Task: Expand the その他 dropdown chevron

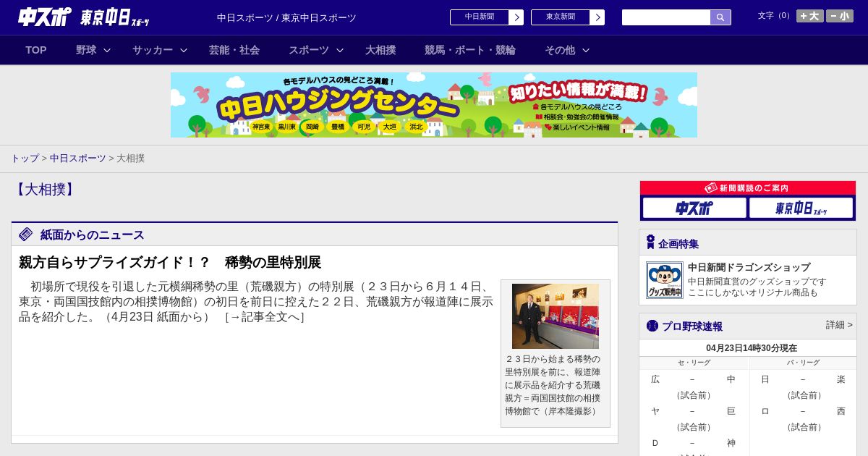Action: [x=586, y=50]
